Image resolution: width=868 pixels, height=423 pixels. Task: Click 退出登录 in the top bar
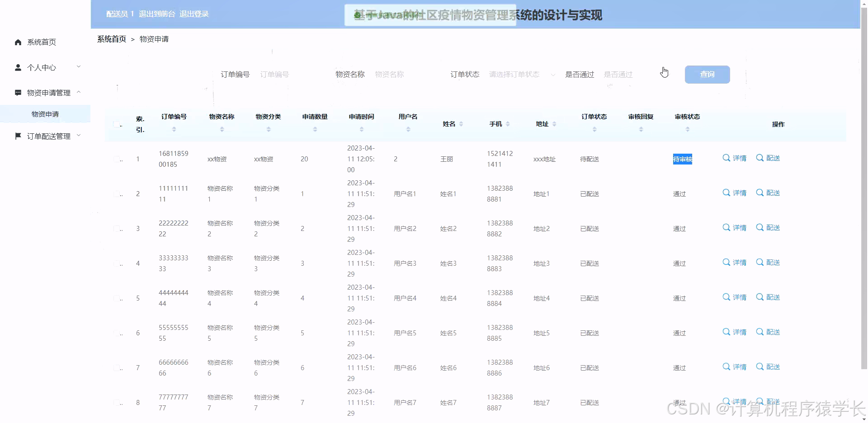(x=194, y=14)
